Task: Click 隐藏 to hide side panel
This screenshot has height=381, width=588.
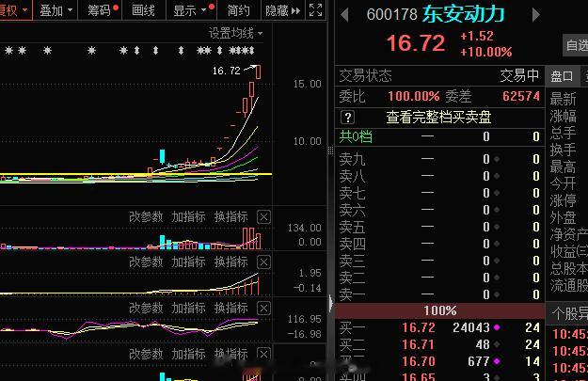Action: (x=283, y=10)
